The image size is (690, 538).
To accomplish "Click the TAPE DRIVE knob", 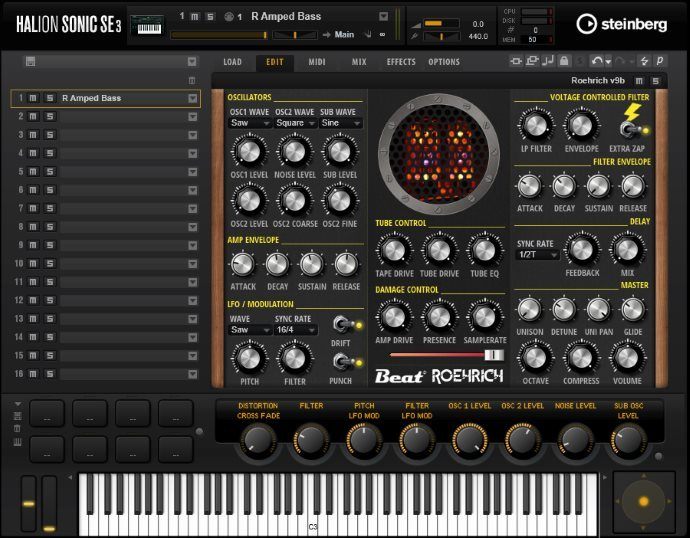I will [x=394, y=250].
